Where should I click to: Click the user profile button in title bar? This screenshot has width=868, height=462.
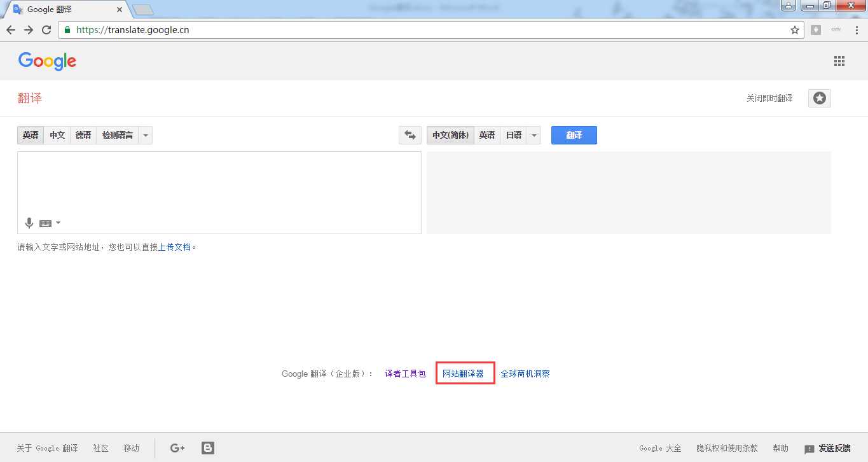click(788, 5)
